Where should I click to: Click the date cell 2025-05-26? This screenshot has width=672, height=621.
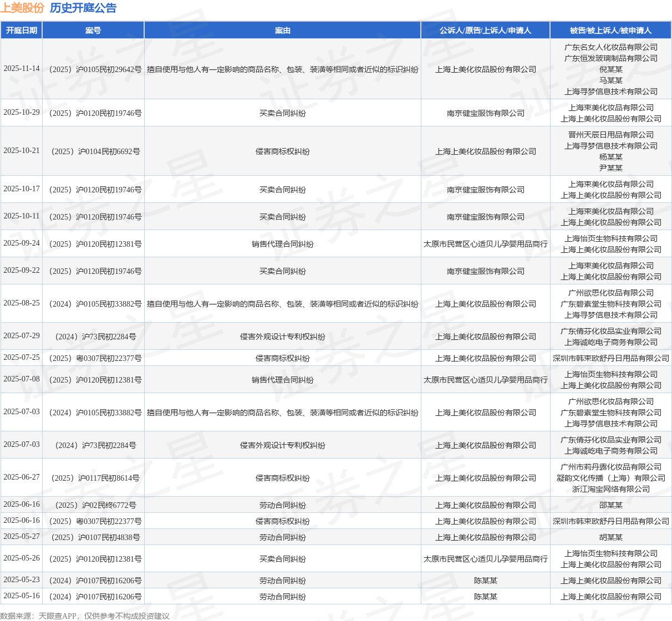tap(22, 558)
